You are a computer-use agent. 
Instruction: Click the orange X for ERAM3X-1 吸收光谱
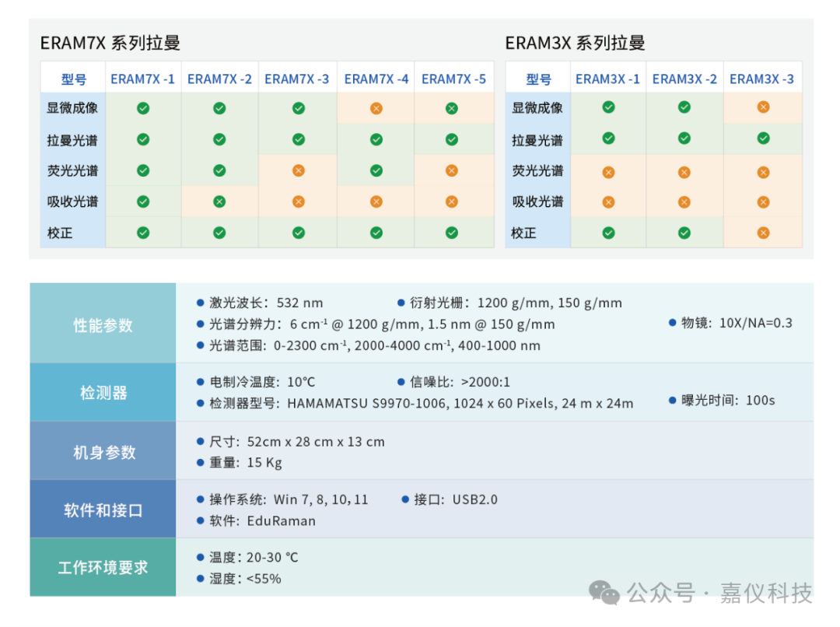click(x=608, y=202)
